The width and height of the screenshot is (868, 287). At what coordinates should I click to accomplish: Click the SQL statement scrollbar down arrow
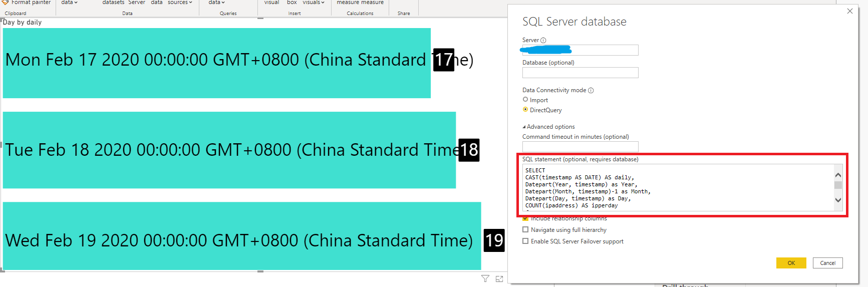838,200
